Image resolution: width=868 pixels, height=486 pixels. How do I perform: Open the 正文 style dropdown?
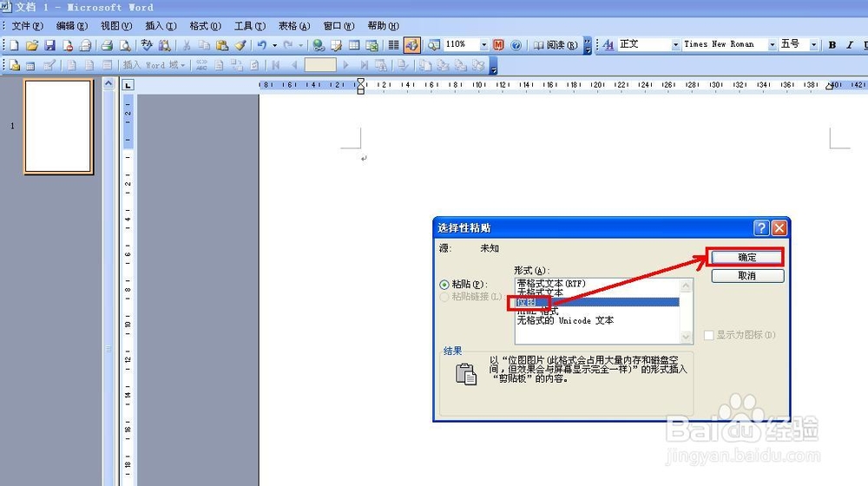(x=675, y=45)
